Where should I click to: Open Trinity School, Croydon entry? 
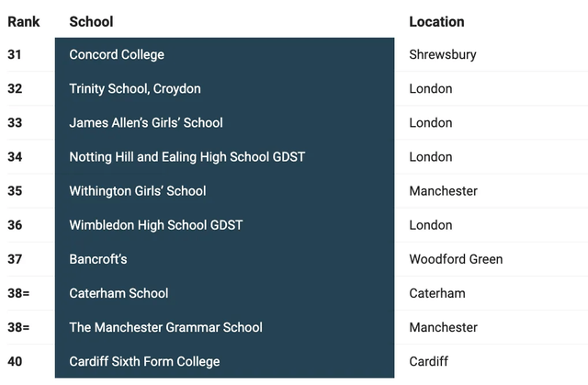[x=135, y=89]
